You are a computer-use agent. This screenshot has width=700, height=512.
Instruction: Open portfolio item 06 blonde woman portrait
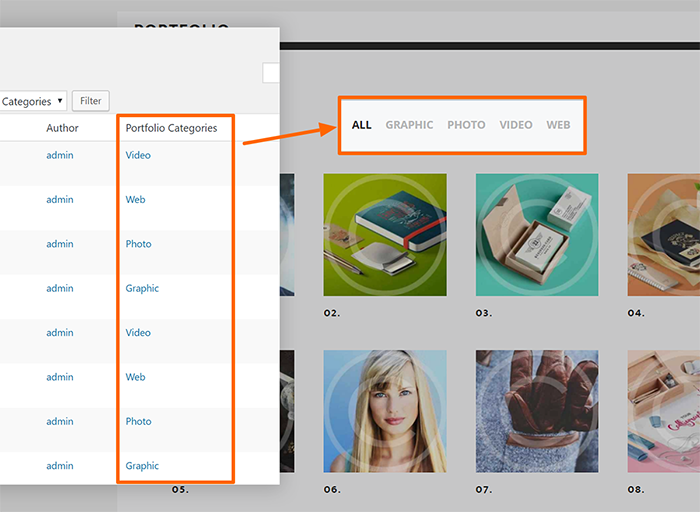[384, 411]
